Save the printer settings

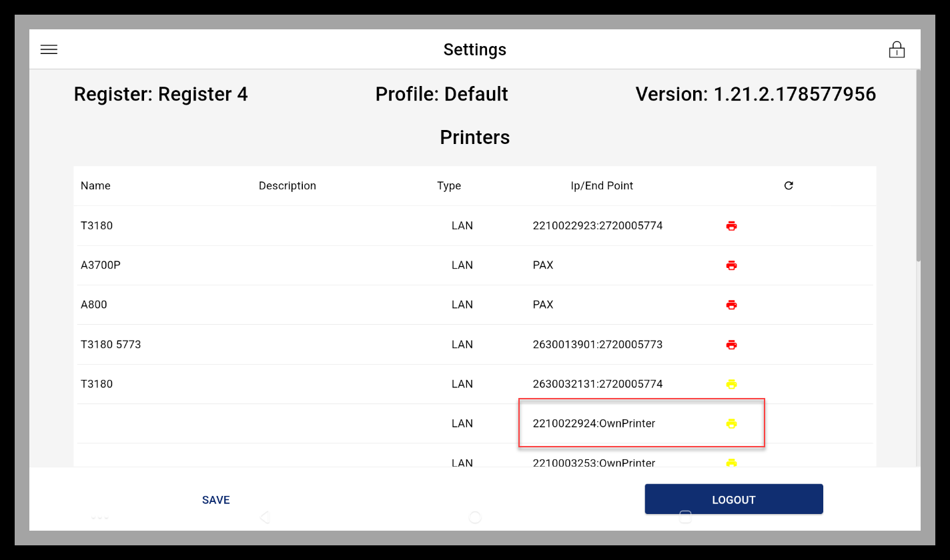(x=216, y=500)
